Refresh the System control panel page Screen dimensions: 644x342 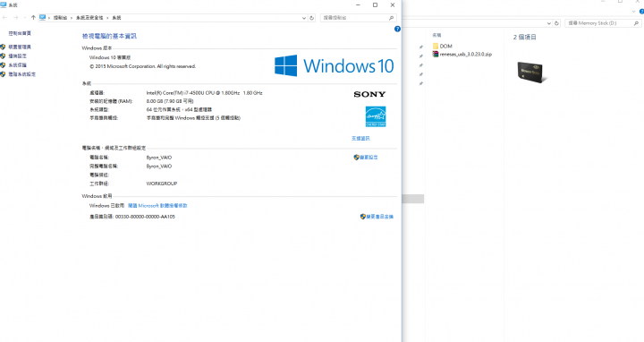(x=312, y=18)
